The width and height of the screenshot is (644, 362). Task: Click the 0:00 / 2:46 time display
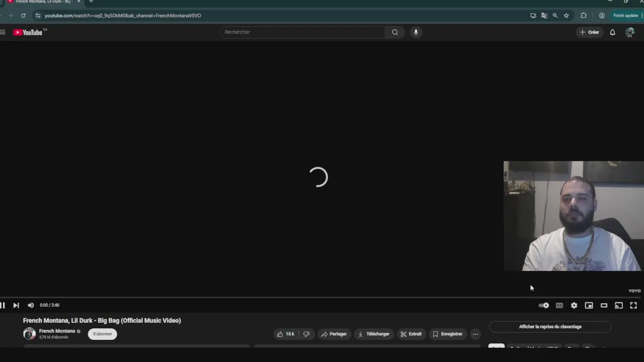click(x=50, y=305)
